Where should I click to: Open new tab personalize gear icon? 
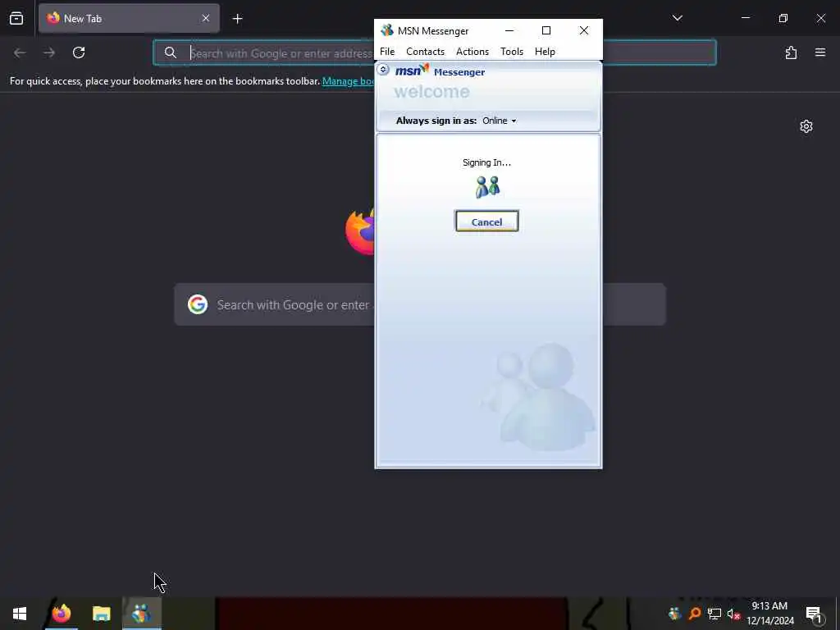click(806, 126)
